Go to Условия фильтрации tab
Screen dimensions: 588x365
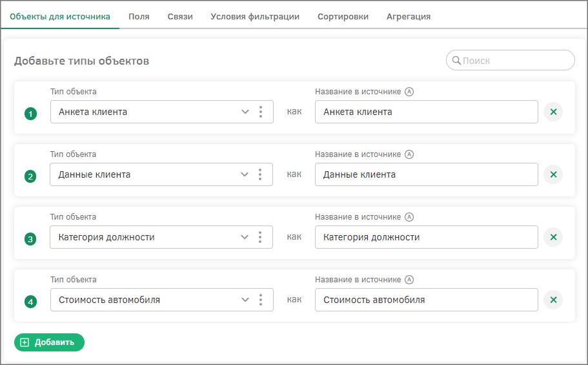pos(255,17)
